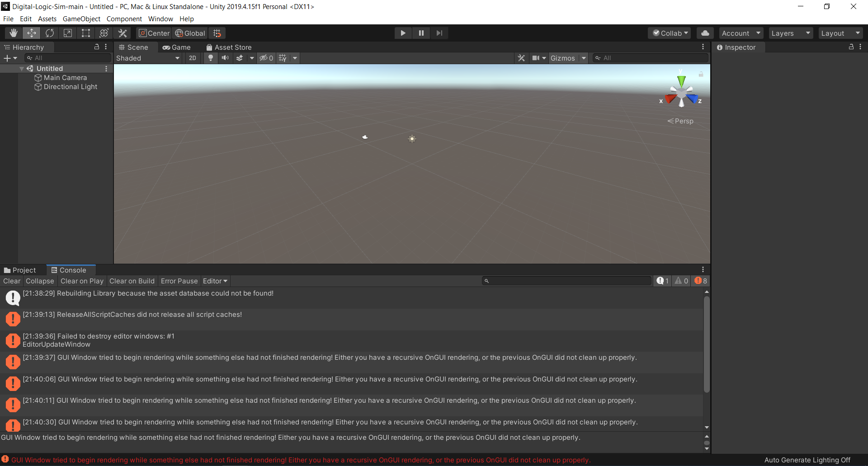868x466 pixels.
Task: Switch to the Game tab
Action: pos(177,47)
